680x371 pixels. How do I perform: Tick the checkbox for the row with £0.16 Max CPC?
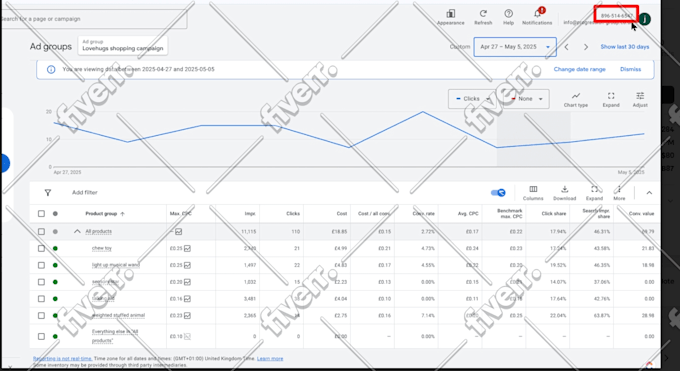click(x=41, y=299)
